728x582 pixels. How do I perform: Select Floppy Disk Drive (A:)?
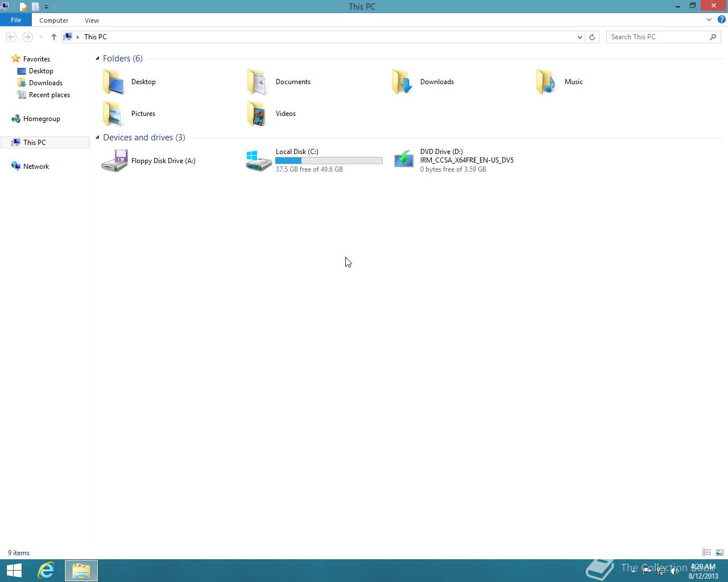click(x=148, y=161)
